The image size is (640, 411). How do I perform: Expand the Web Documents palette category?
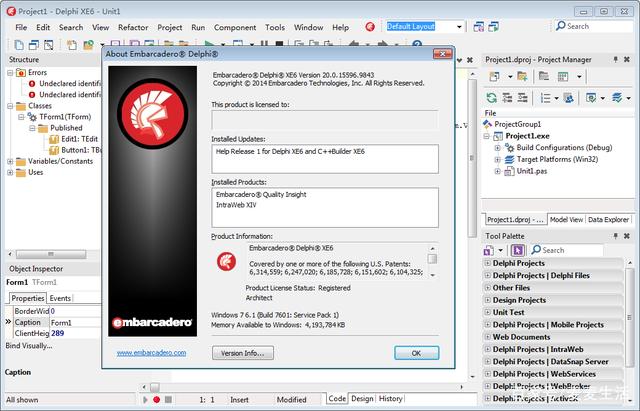coord(487,337)
